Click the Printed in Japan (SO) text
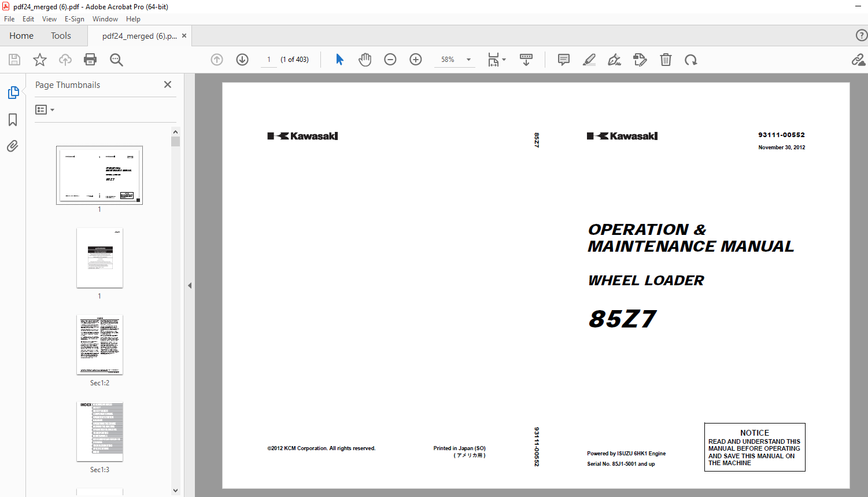The height and width of the screenshot is (497, 868). pos(460,448)
